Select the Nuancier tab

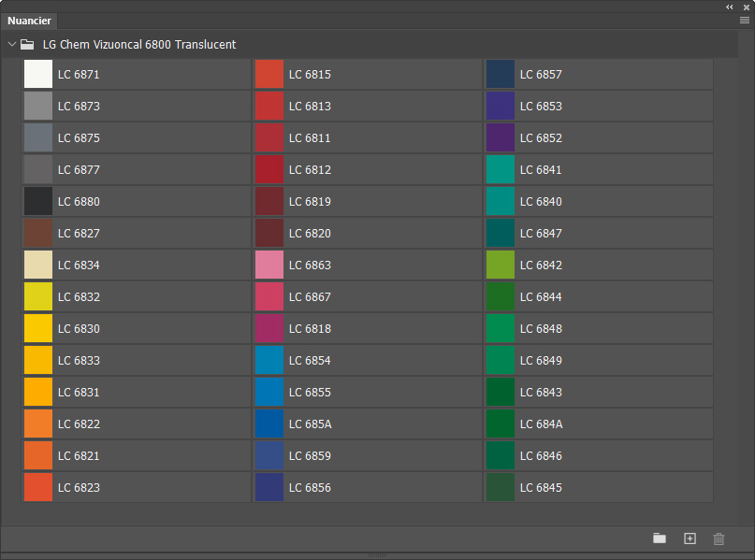pyautogui.click(x=29, y=21)
